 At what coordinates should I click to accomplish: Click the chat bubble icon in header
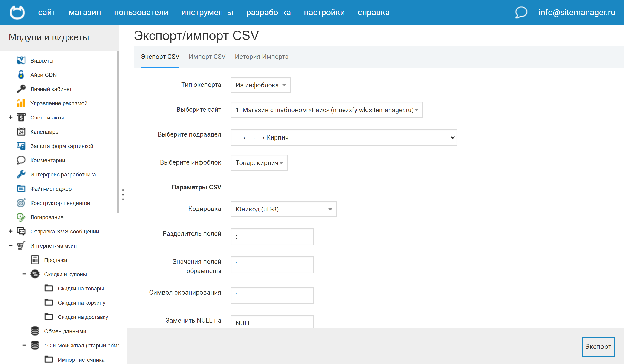521,12
